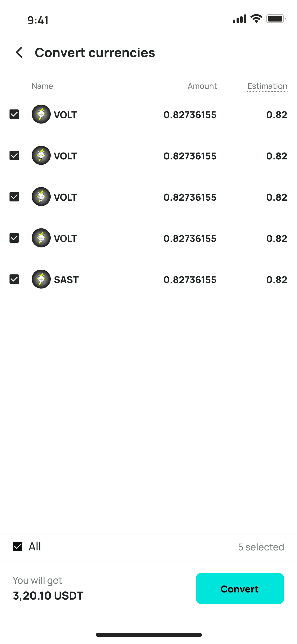Click the SAST coin icon
The height and width of the screenshot is (644, 297).
click(41, 279)
